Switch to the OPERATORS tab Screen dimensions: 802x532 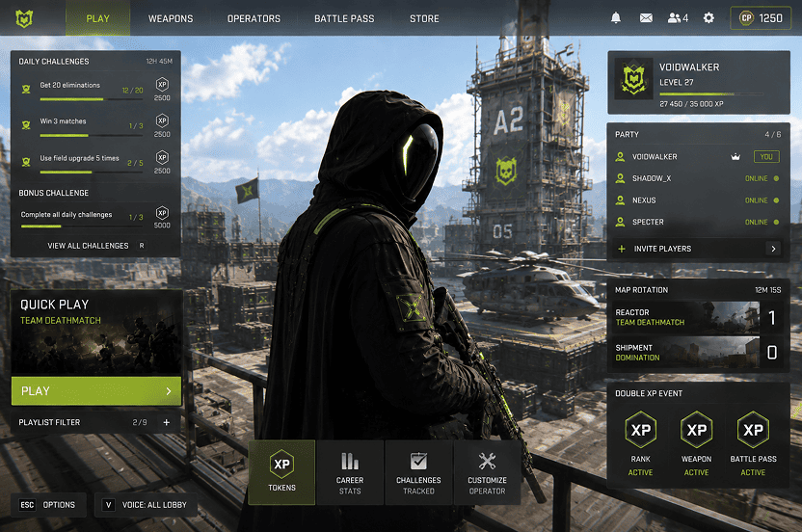click(x=254, y=18)
